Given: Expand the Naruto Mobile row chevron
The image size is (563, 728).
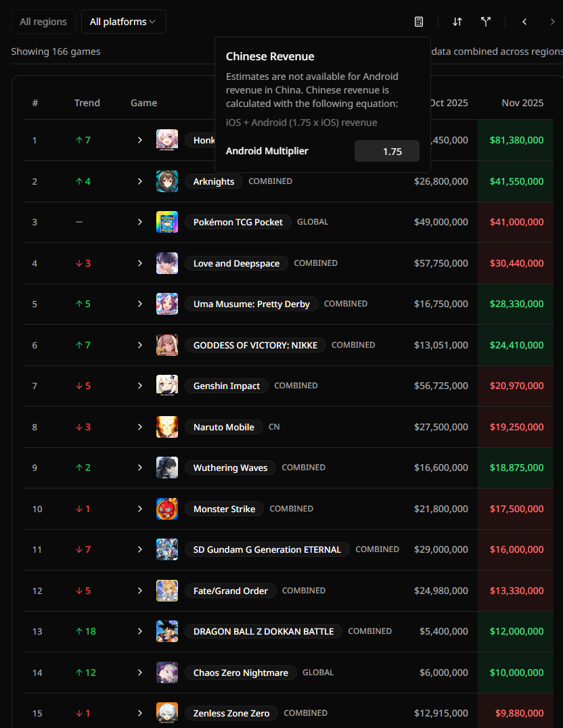Looking at the screenshot, I should pos(140,427).
